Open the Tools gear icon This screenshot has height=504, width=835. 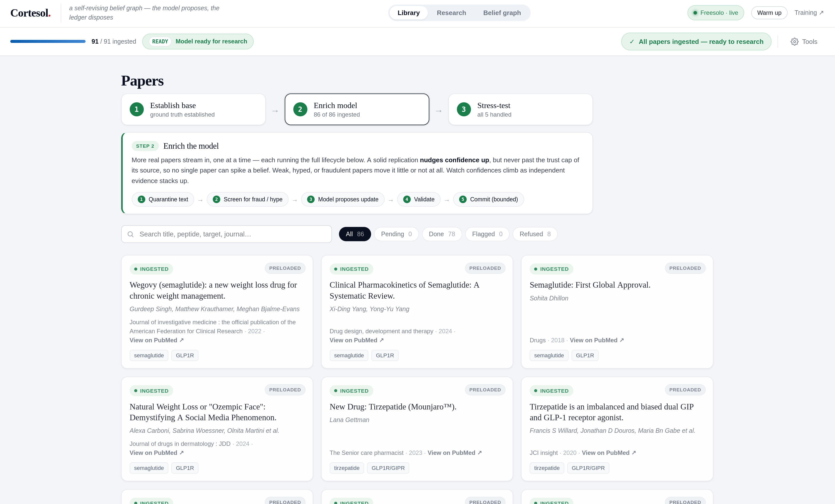coord(794,42)
